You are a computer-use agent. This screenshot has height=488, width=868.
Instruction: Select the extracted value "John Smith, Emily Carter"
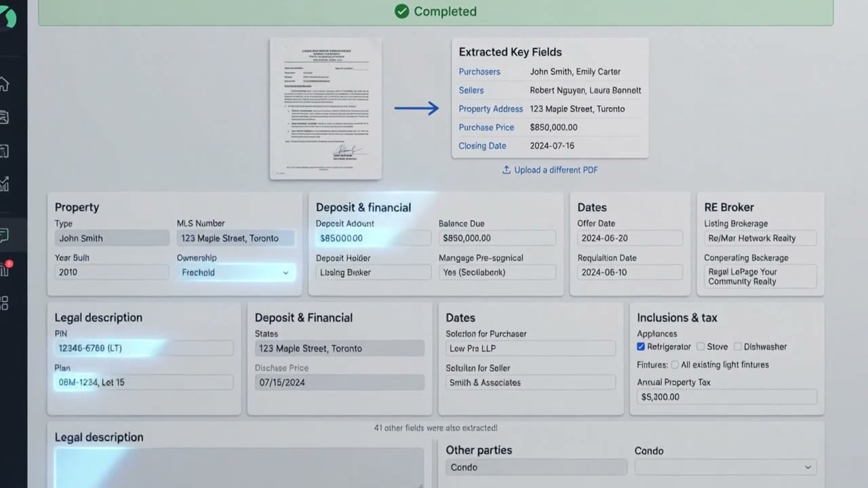[x=575, y=72]
